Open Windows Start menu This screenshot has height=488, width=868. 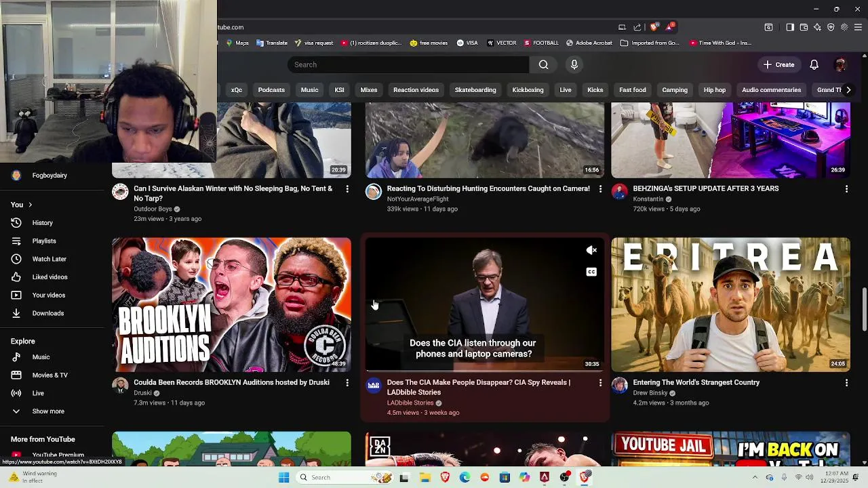click(x=283, y=477)
